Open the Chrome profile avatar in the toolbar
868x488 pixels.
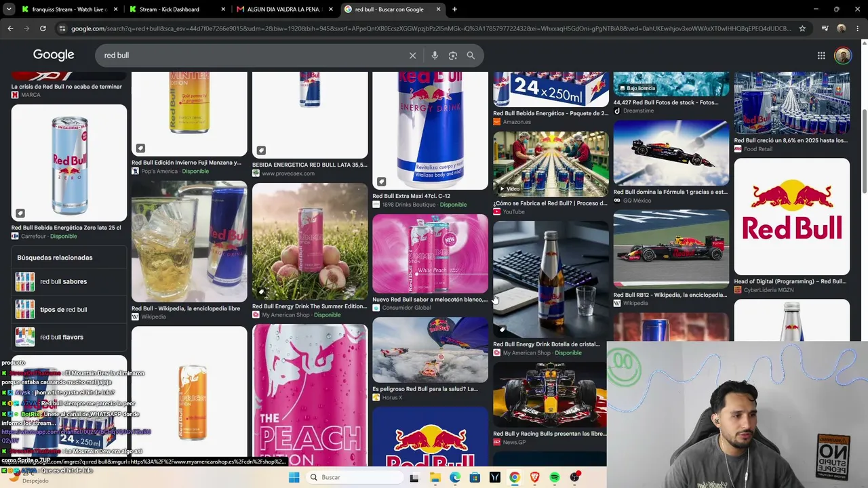pyautogui.click(x=842, y=28)
